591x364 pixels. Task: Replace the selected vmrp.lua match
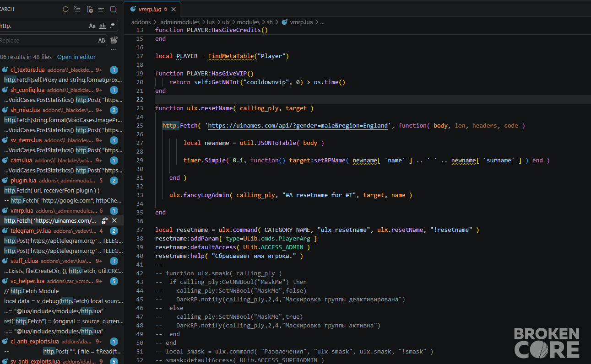click(105, 220)
